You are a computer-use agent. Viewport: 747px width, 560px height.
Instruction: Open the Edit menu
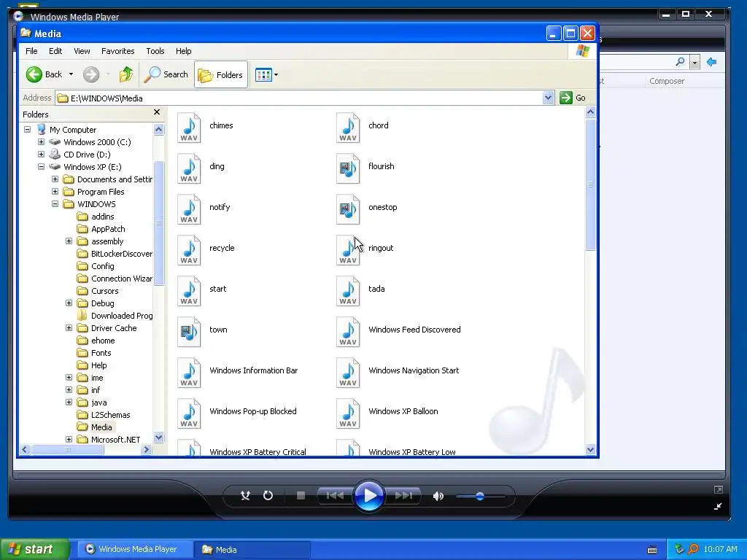pyautogui.click(x=55, y=51)
